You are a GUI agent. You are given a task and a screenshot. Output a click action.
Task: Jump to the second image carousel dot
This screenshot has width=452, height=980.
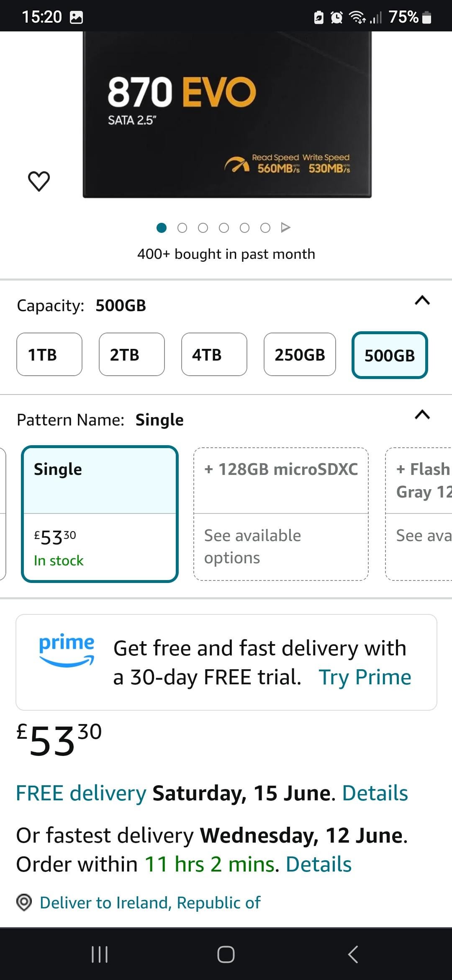point(182,228)
